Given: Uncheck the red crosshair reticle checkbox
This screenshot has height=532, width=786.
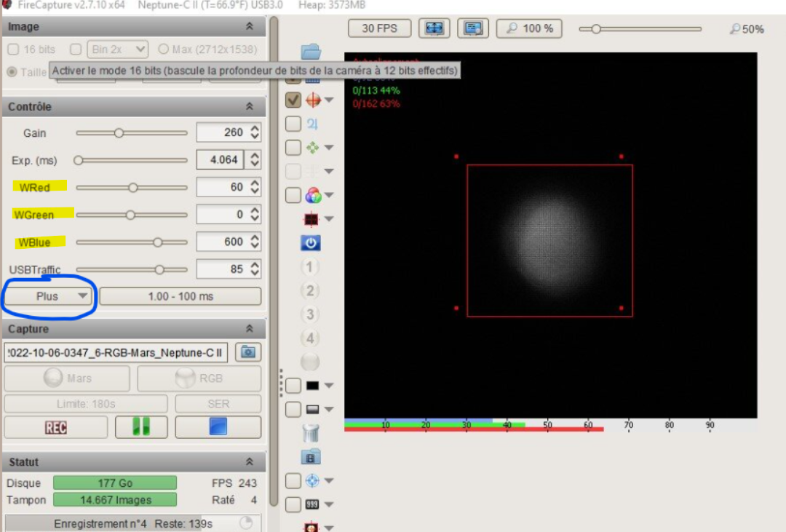Looking at the screenshot, I should click(x=293, y=100).
